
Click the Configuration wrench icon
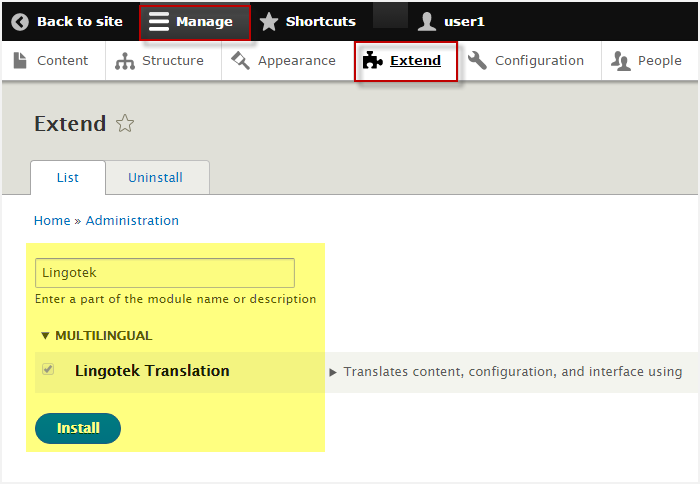[477, 60]
